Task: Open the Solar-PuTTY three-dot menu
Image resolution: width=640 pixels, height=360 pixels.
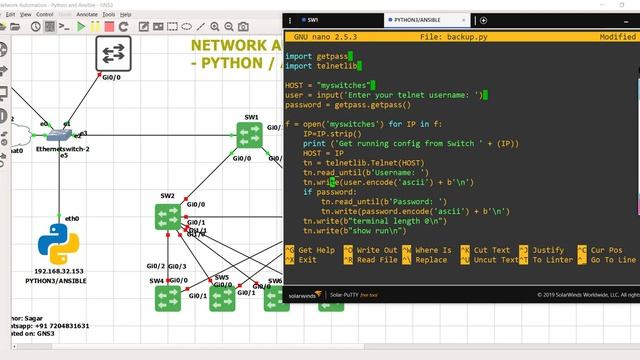Action: coord(290,20)
